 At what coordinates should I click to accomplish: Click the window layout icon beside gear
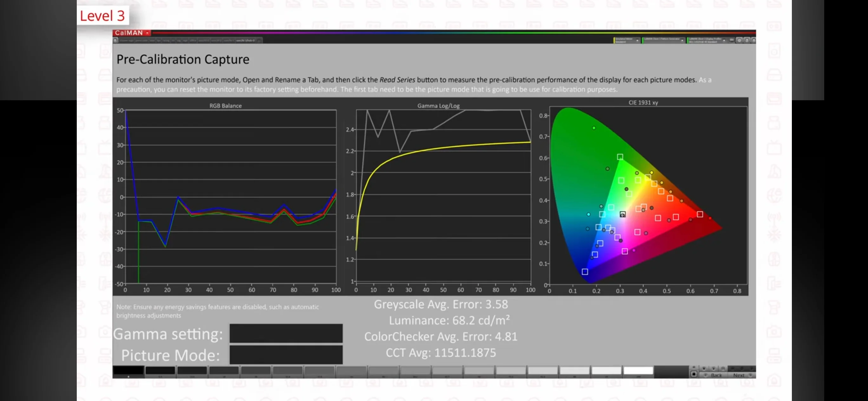tap(732, 40)
